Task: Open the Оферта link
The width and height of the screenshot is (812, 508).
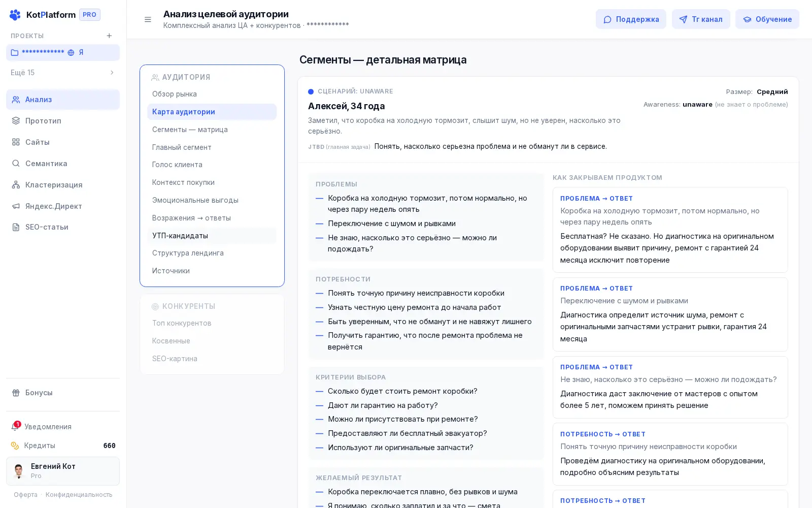Action: (x=25, y=495)
